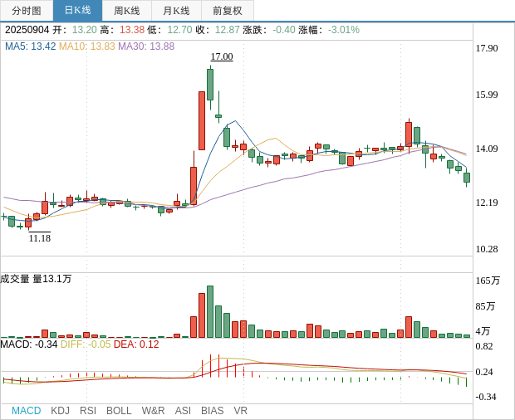Switch to the KDJ indicator
The height and width of the screenshot is (420, 515).
[60, 411]
